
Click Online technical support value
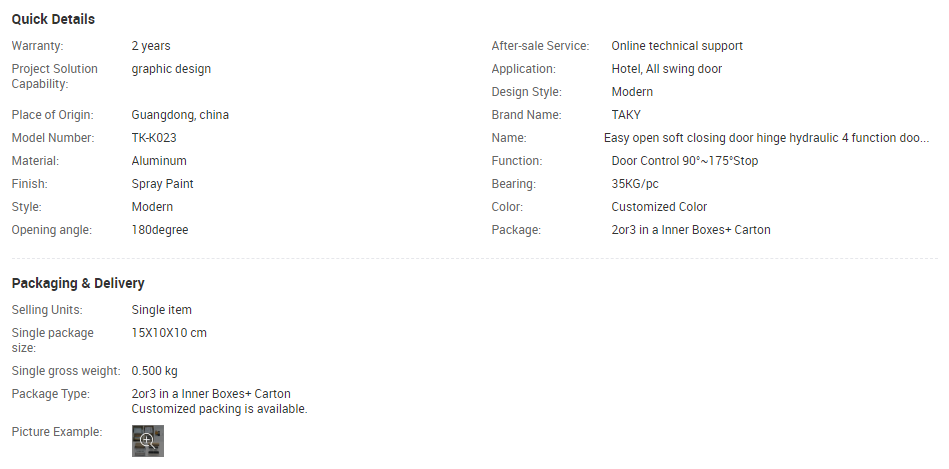click(x=677, y=46)
